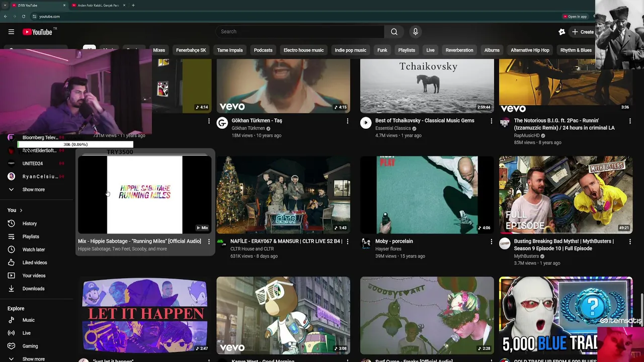The image size is (644, 362).
Task: Play Moby porcelain video thumbnail
Action: pos(427,195)
